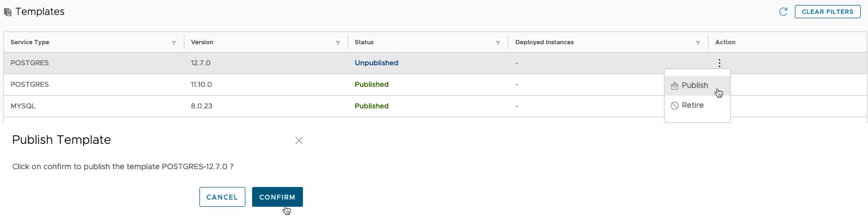The width and height of the screenshot is (868, 219).
Task: Click the refresh icon beside Clear Filters
Action: (x=783, y=12)
